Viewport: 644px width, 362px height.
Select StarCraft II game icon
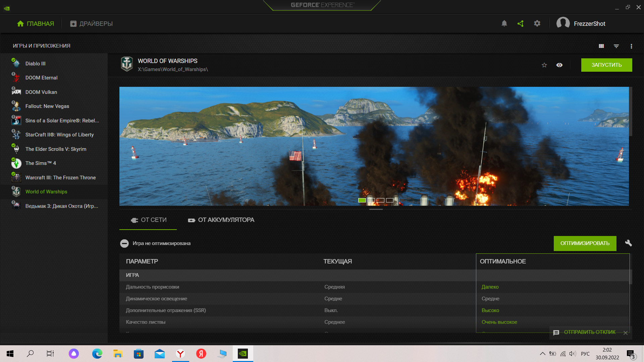click(16, 134)
